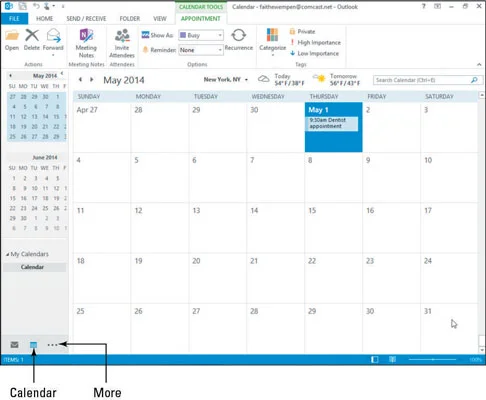Go to next month with forward arrow
Viewport: 486px width, 400px height.
91,79
